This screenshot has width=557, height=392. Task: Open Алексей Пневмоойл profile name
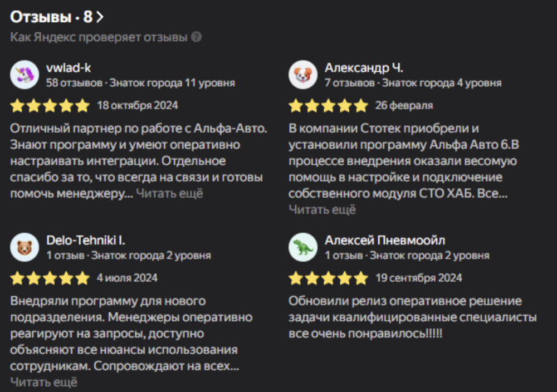385,241
